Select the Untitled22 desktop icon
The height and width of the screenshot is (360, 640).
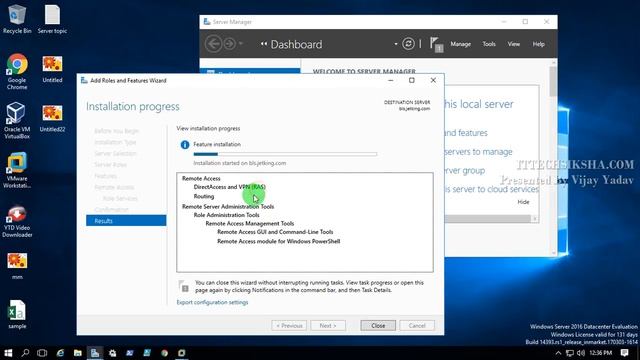click(x=52, y=118)
